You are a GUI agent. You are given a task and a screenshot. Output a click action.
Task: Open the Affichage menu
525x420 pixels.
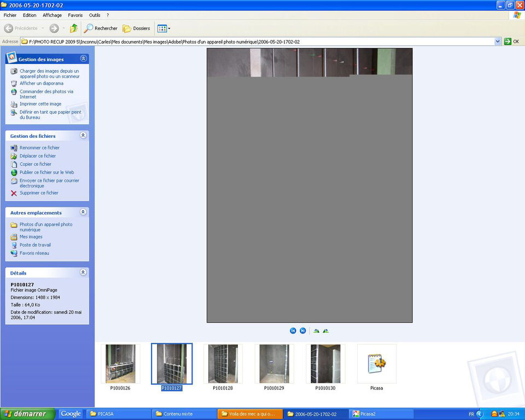click(x=52, y=15)
